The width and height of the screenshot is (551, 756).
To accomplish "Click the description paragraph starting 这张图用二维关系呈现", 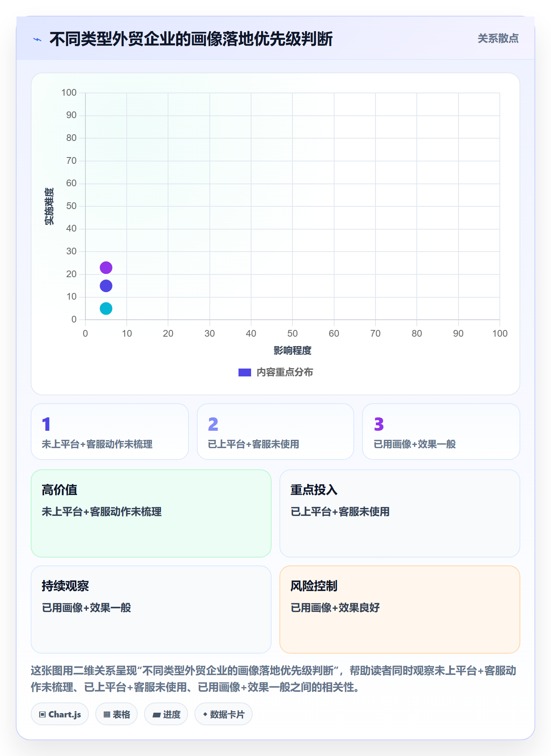I will click(274, 679).
